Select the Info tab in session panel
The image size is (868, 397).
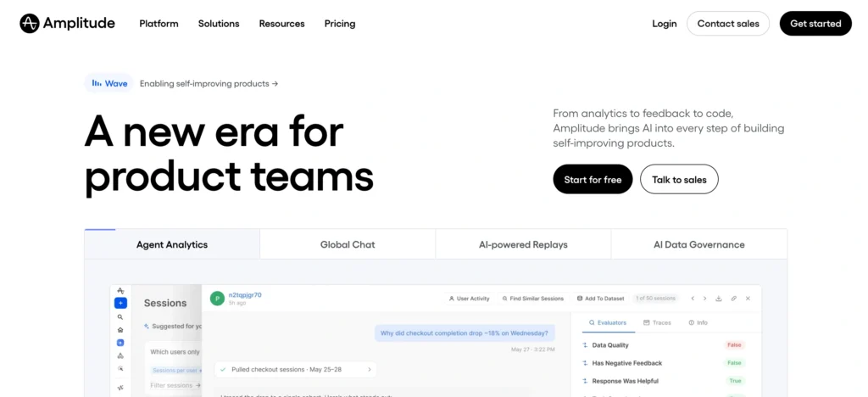click(698, 322)
